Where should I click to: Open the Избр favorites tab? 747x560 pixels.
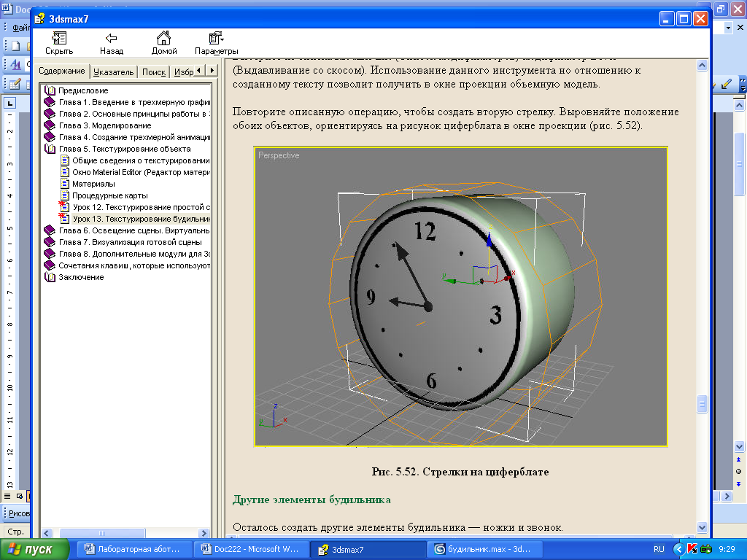[183, 72]
